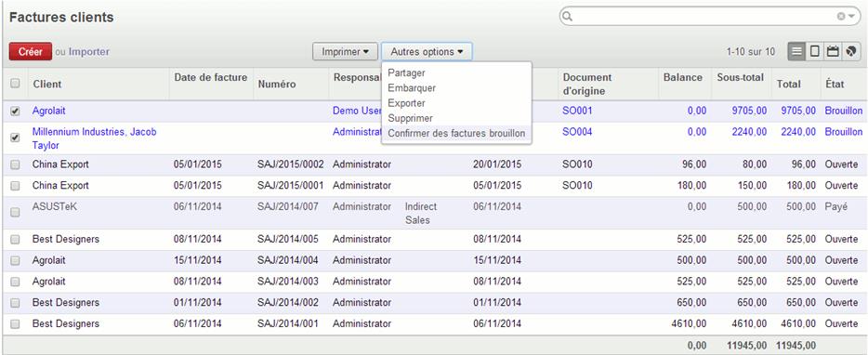Expand search options arrow in search box
Viewport: 868px width, 355px height.
coord(851,17)
